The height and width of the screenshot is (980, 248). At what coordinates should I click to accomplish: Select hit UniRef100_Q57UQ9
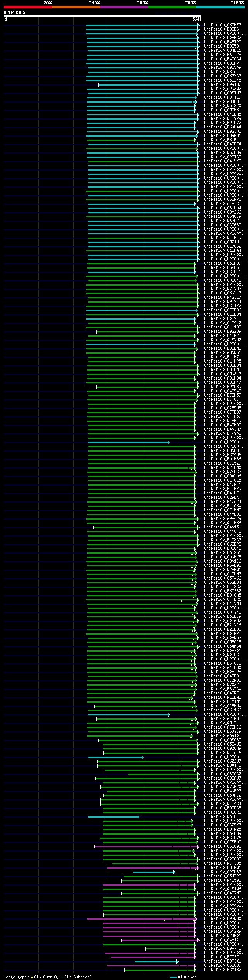(222, 153)
